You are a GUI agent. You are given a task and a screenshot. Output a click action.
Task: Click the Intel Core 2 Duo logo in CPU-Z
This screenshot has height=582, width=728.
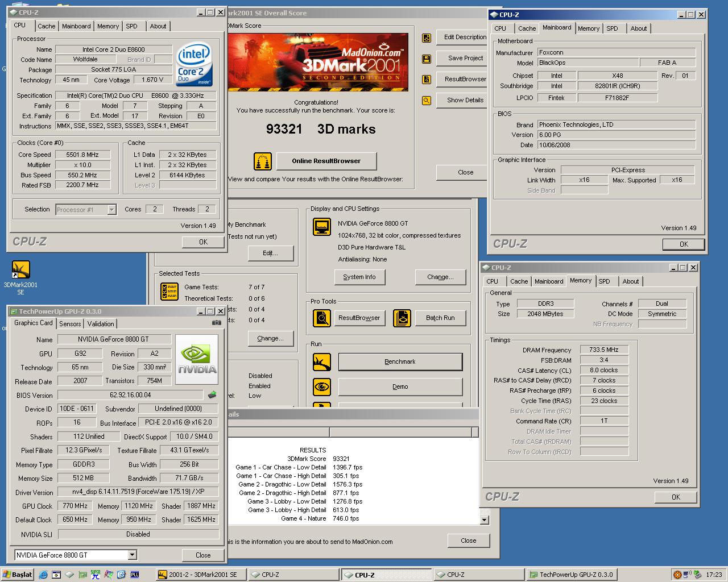(195, 65)
